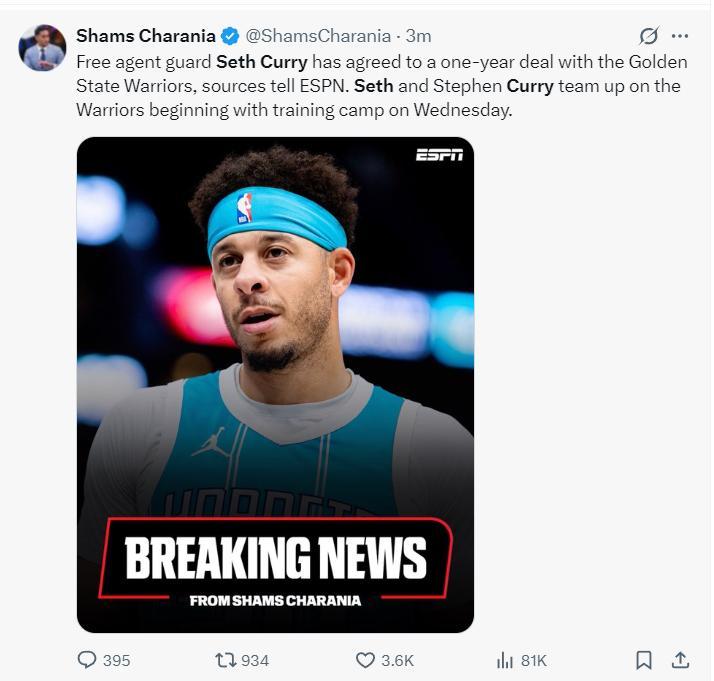The width and height of the screenshot is (714, 681).
Task: Click the blue verified checkmark badge
Action: (231, 37)
